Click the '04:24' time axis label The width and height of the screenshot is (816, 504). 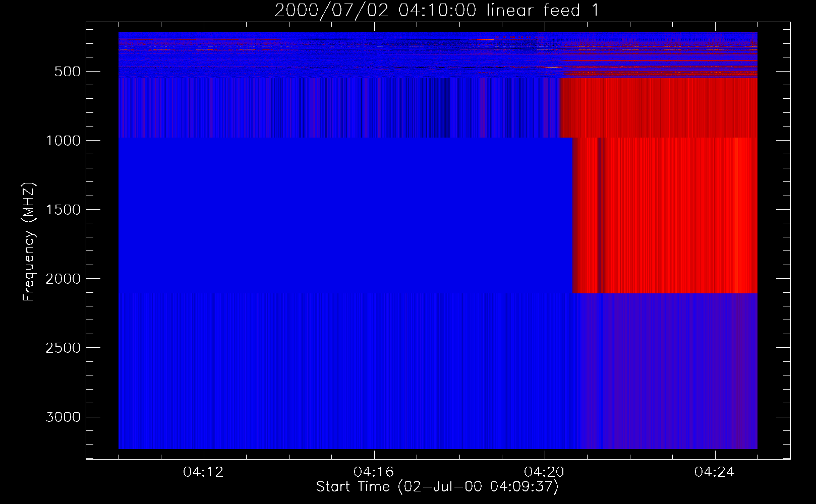(715, 472)
